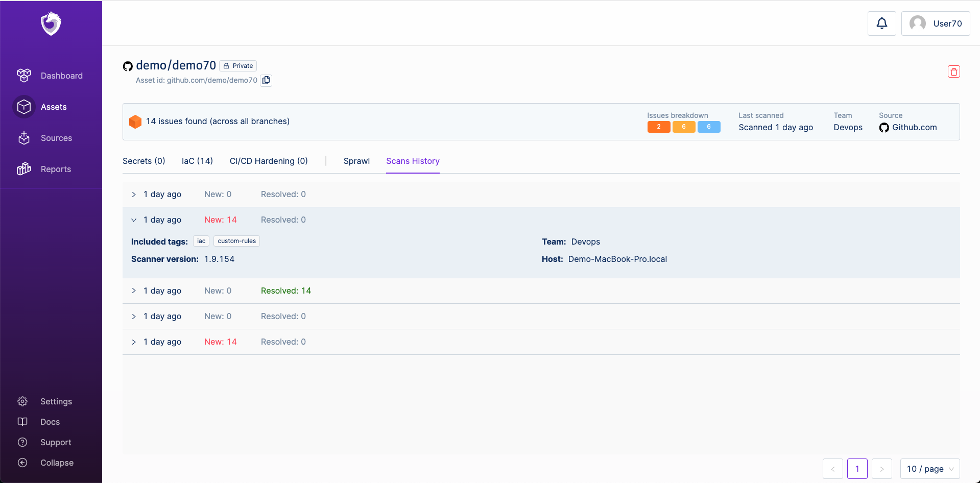This screenshot has height=483, width=980.
Task: Open Reports in the sidebar
Action: (56, 169)
